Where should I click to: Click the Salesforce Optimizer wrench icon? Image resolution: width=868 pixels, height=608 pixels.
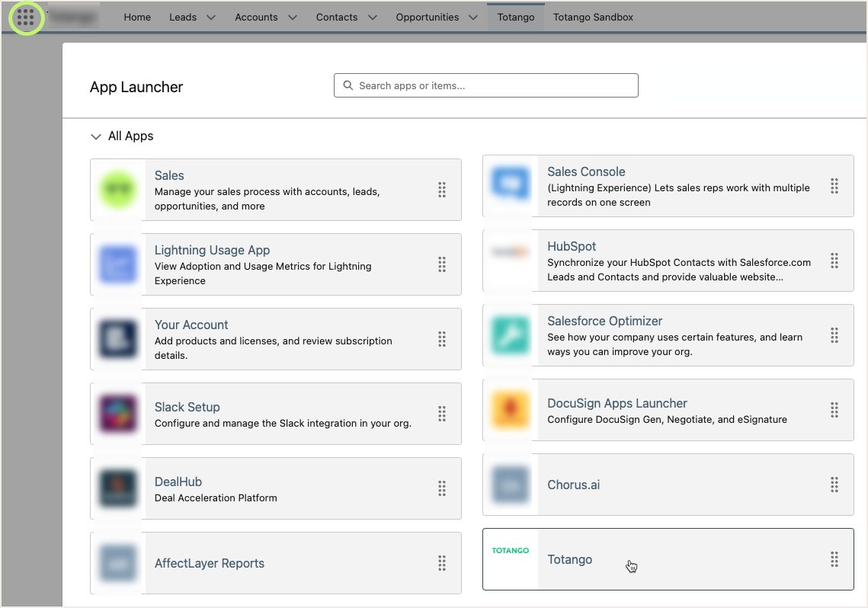click(510, 335)
